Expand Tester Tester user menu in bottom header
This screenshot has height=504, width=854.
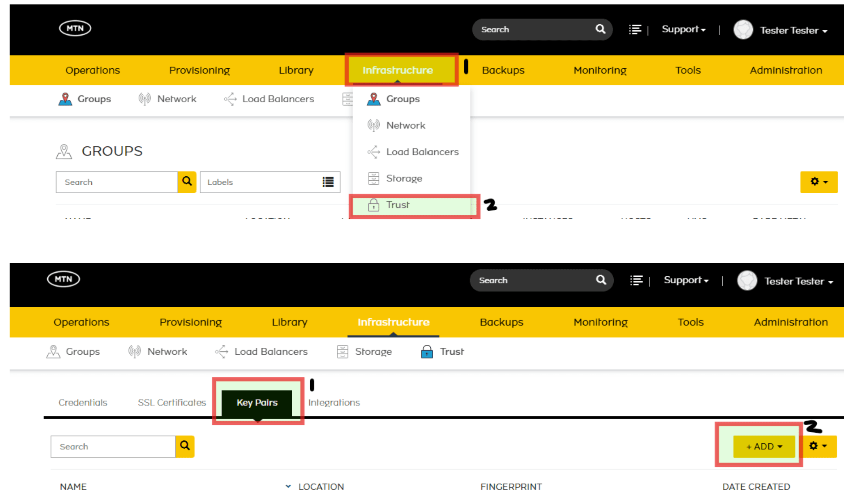click(x=799, y=281)
